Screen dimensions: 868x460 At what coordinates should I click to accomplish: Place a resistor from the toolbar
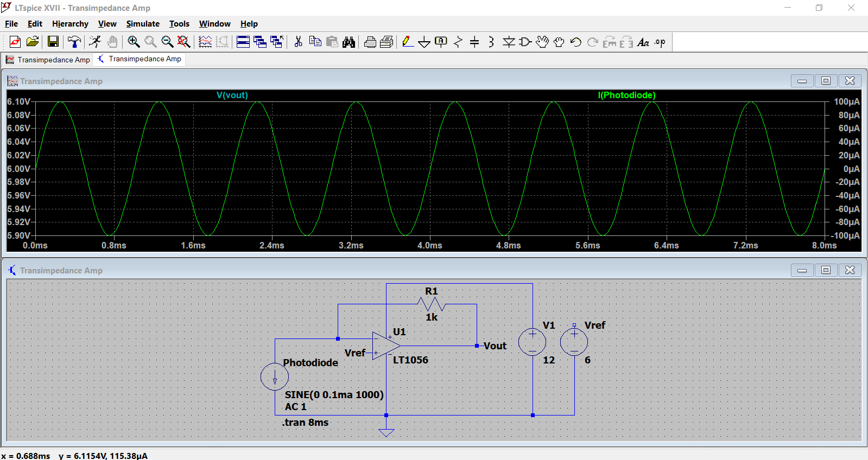[x=458, y=42]
